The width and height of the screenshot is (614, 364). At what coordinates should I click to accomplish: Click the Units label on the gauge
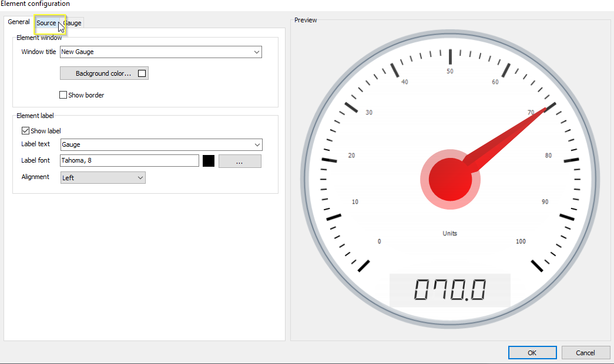[x=449, y=233]
